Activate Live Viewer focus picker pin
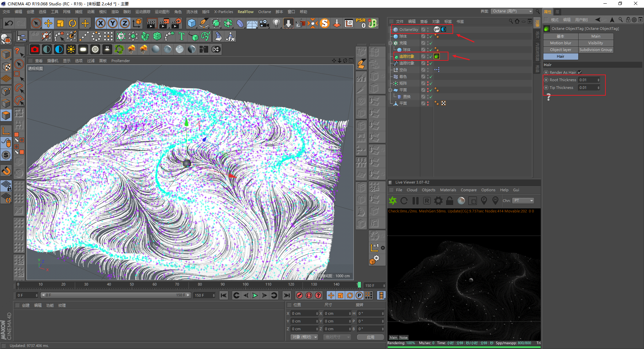Viewport: 644px width, 349px height. click(484, 201)
